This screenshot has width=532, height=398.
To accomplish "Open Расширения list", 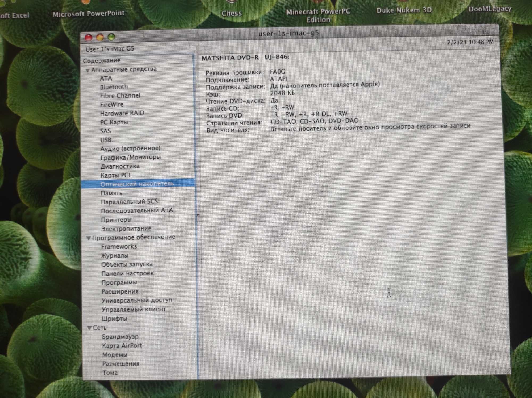I will [x=120, y=291].
